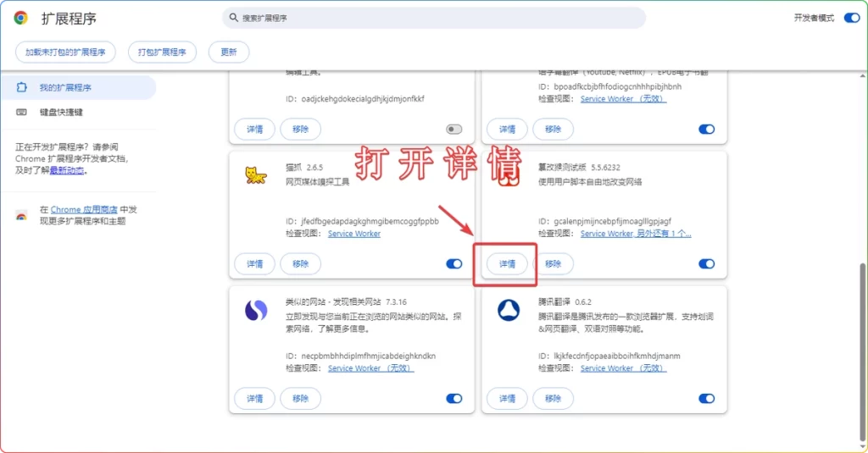The width and height of the screenshot is (868, 453).
Task: Open 键盘快捷键 in sidebar
Action: click(x=78, y=112)
